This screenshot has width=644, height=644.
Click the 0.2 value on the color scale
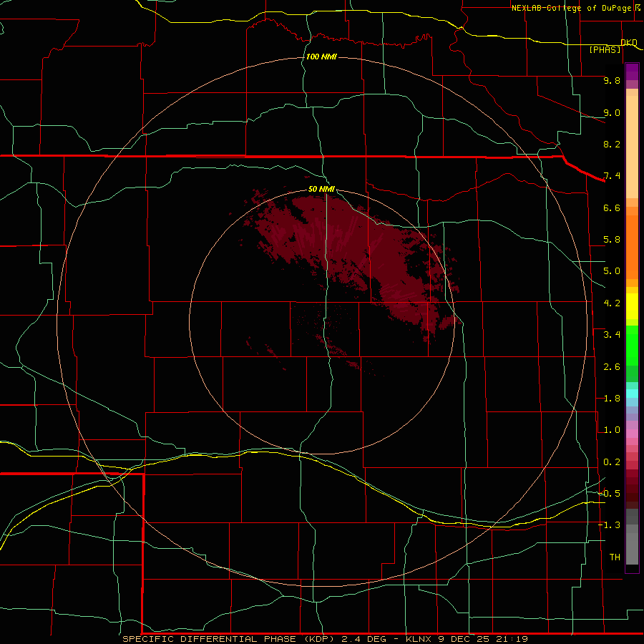point(612,462)
